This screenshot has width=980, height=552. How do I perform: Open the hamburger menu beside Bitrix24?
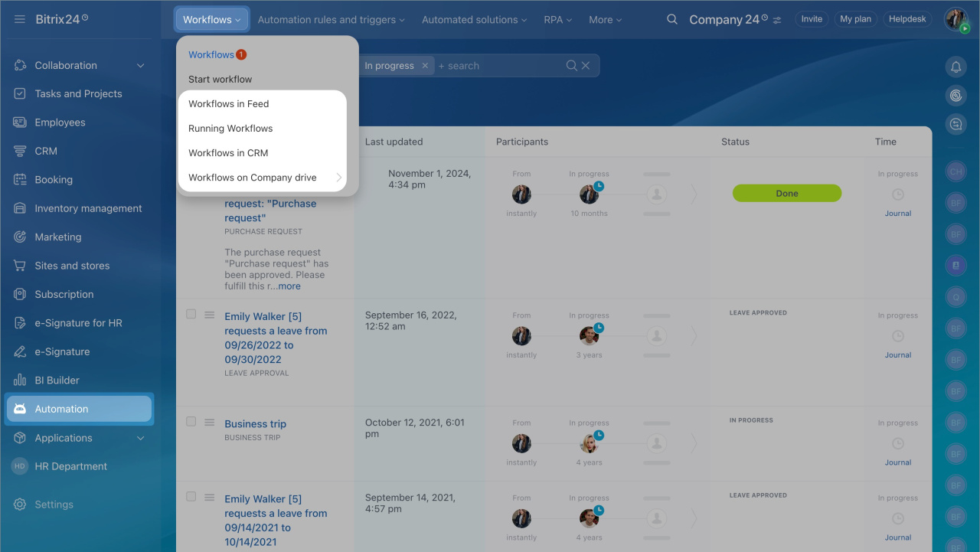pyautogui.click(x=20, y=19)
